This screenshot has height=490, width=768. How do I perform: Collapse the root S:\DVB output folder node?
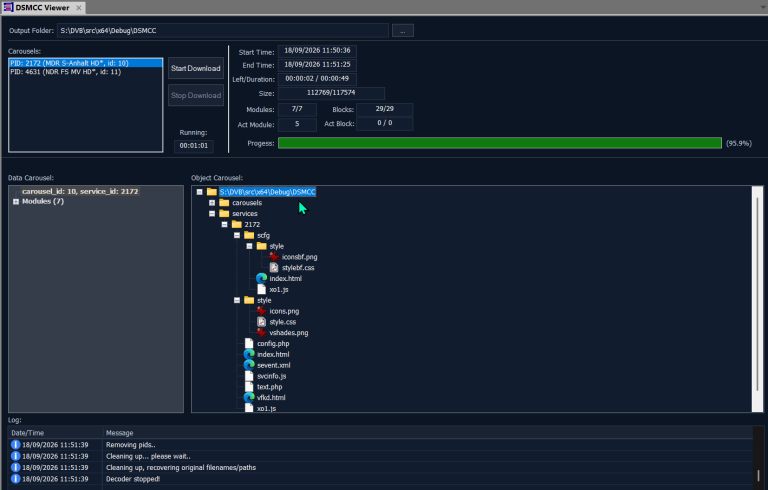pos(199,192)
